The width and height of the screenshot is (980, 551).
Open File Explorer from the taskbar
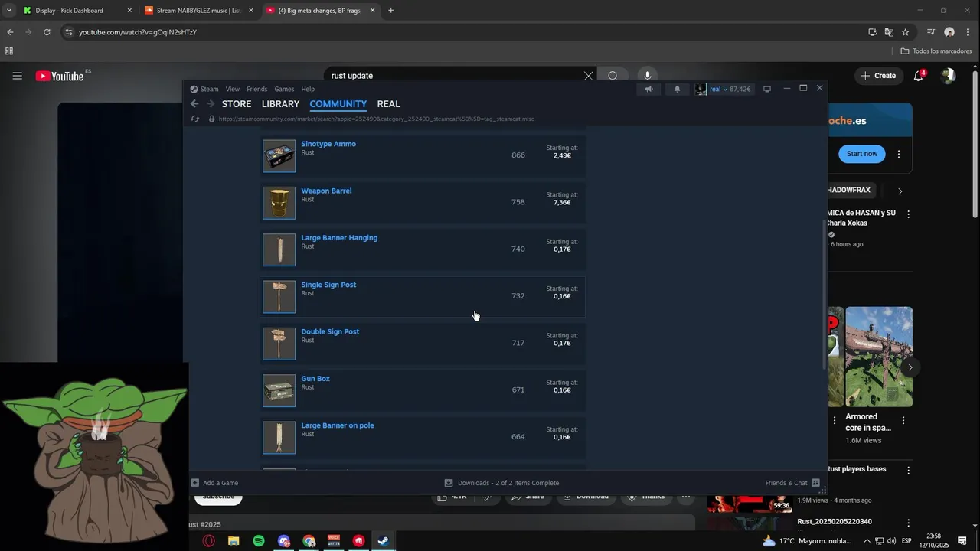234,541
